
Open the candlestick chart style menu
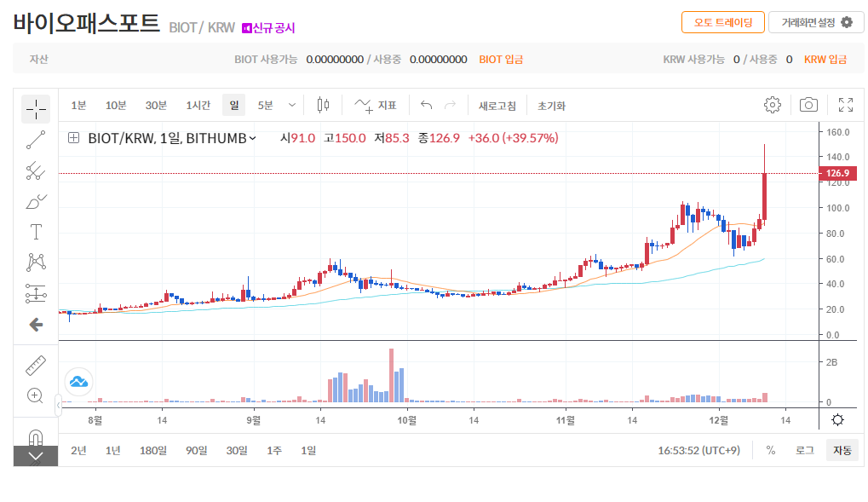pos(324,105)
